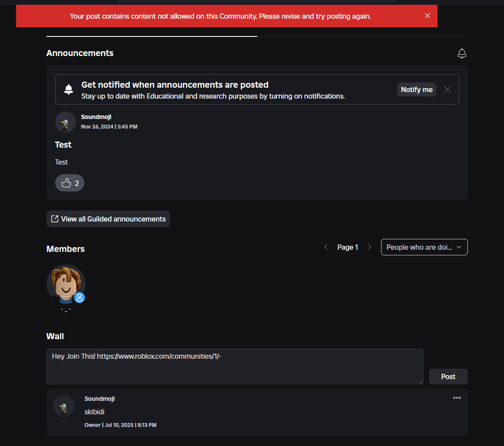Open Soundmoji's profile name on the wall post
Viewport: 504px width, 446px height.
(x=99, y=399)
